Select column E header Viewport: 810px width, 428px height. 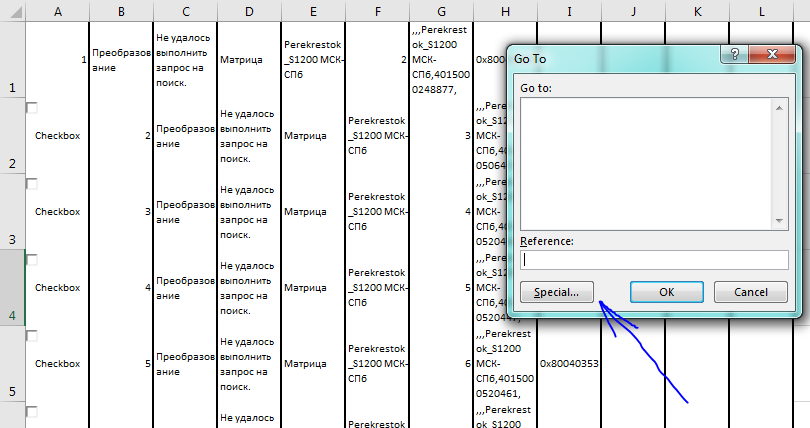point(314,11)
